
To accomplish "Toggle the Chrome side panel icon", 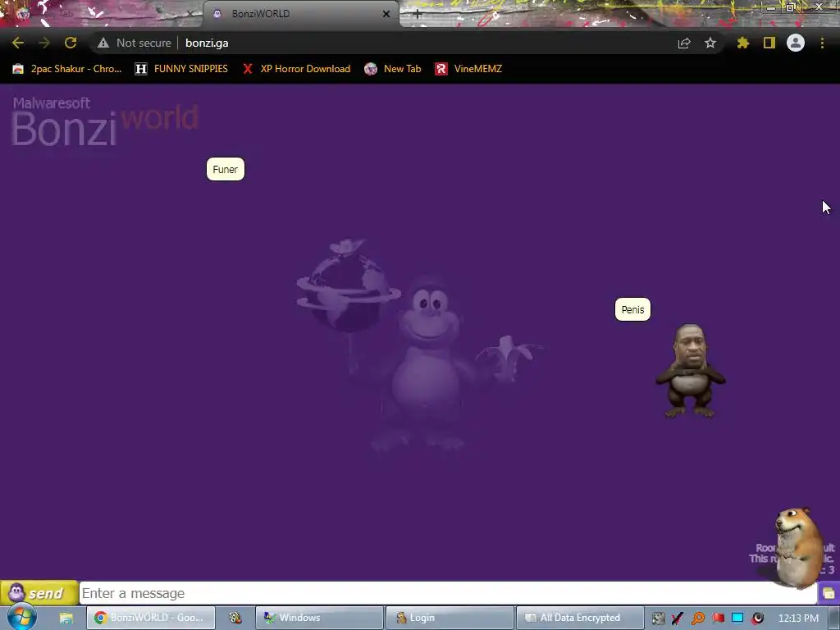I will pos(769,43).
